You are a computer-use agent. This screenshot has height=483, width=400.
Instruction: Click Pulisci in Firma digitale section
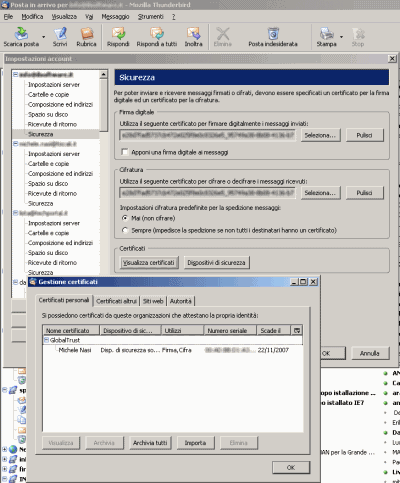tap(364, 135)
